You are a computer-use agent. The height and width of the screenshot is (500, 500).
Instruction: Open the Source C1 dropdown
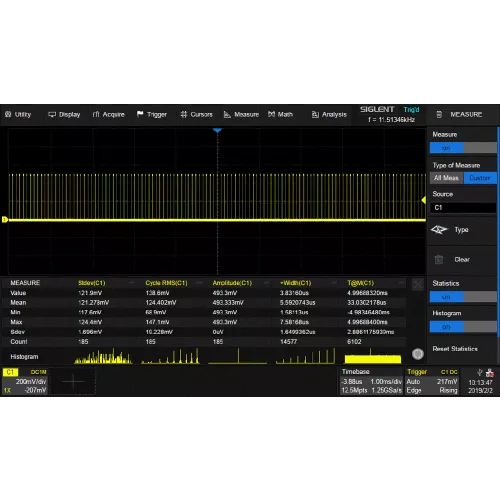pos(463,208)
